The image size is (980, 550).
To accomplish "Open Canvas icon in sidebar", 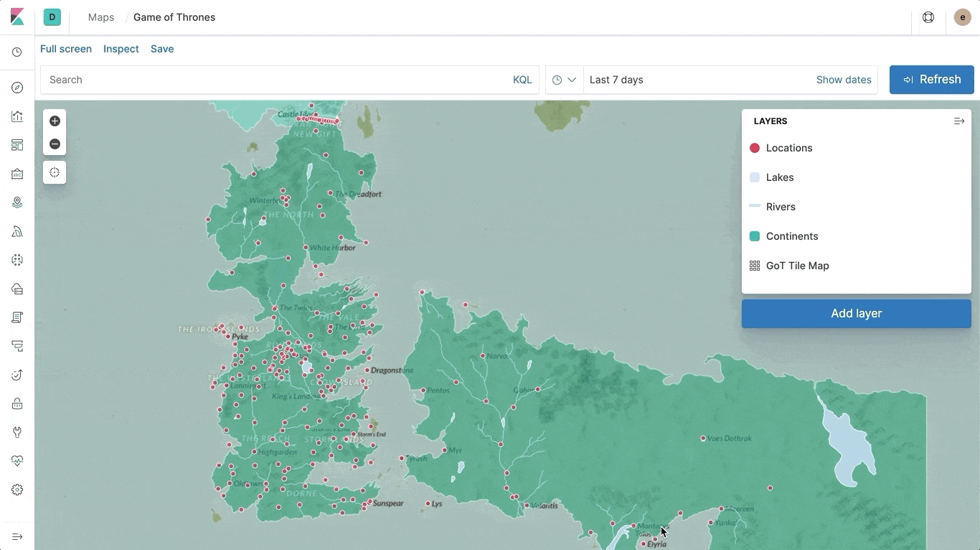I will (17, 174).
